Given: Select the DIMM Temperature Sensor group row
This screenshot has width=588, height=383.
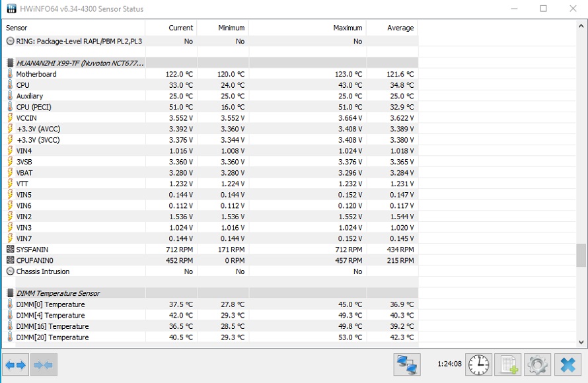Looking at the screenshot, I should (210, 293).
